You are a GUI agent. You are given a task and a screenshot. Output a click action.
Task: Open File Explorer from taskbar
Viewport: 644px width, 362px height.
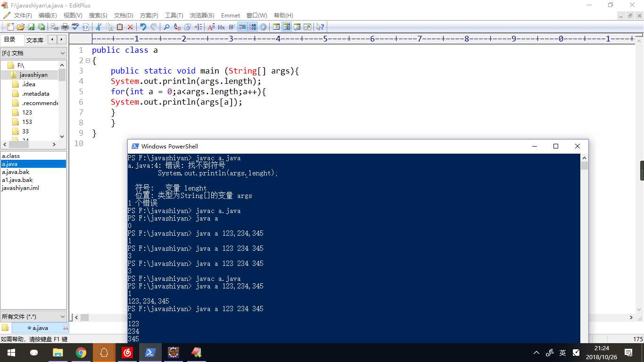[x=58, y=353]
